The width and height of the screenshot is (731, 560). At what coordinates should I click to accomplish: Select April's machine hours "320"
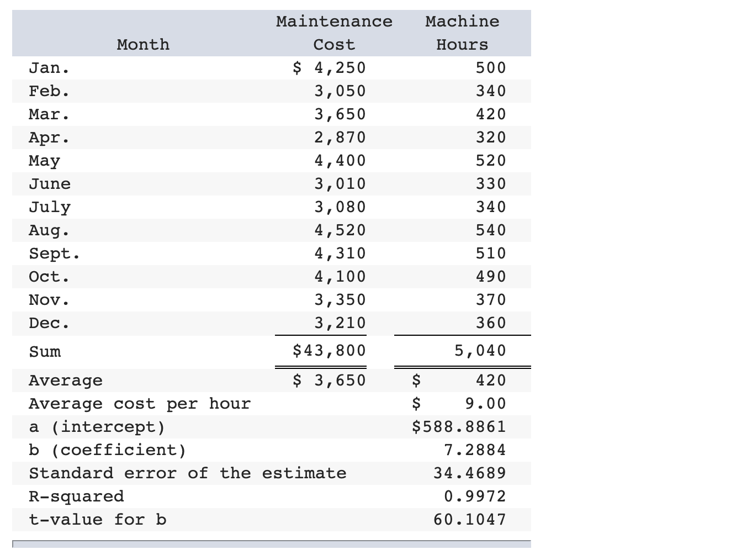pyautogui.click(x=491, y=138)
